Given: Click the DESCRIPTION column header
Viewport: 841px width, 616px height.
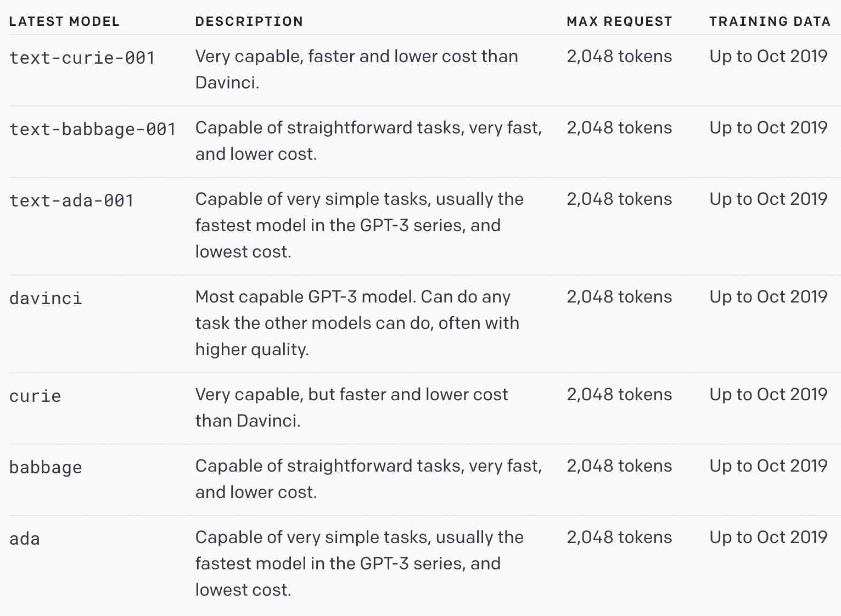Looking at the screenshot, I should point(249,21).
